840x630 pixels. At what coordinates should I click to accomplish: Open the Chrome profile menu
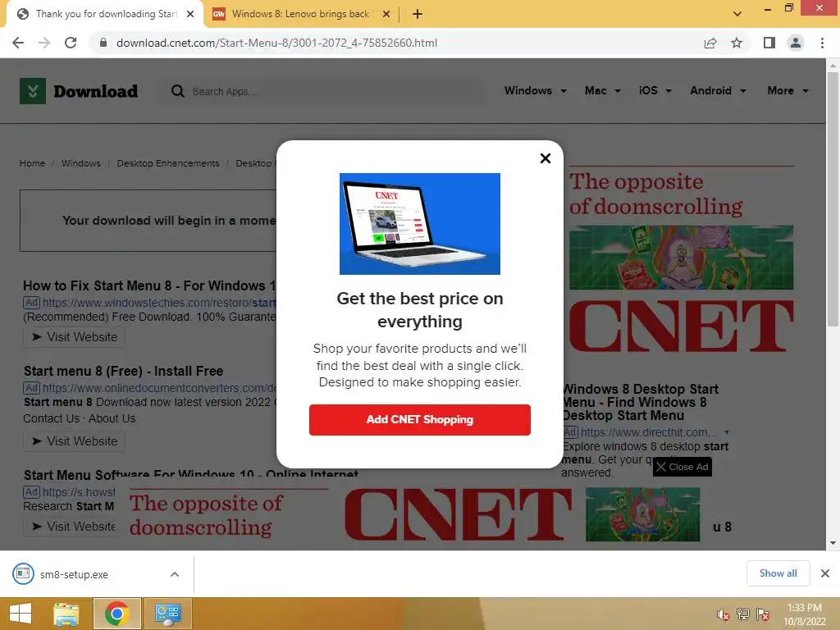point(796,43)
